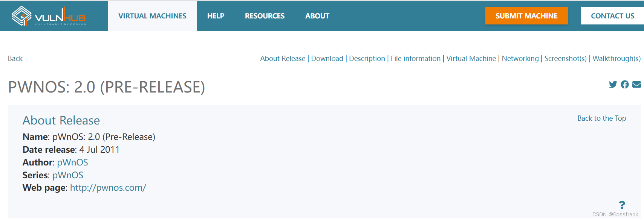Image resolution: width=644 pixels, height=220 pixels.
Task: Jump to About Release section link
Action: tap(283, 58)
